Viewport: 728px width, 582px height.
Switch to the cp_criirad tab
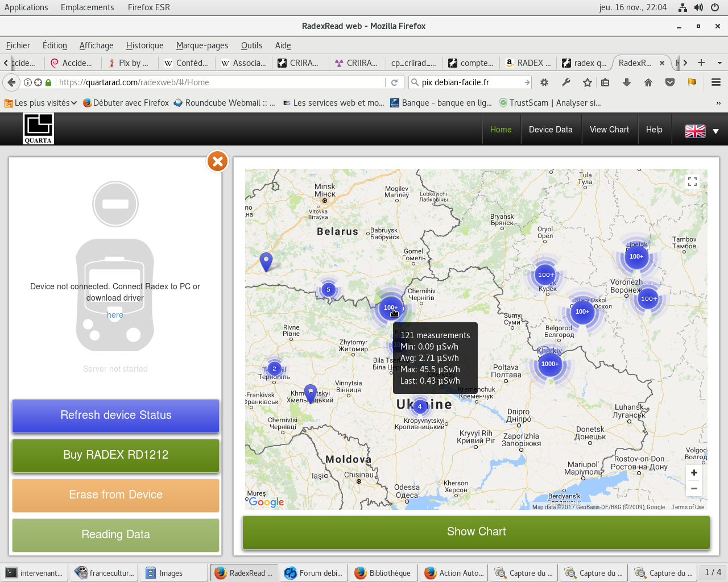click(x=413, y=63)
